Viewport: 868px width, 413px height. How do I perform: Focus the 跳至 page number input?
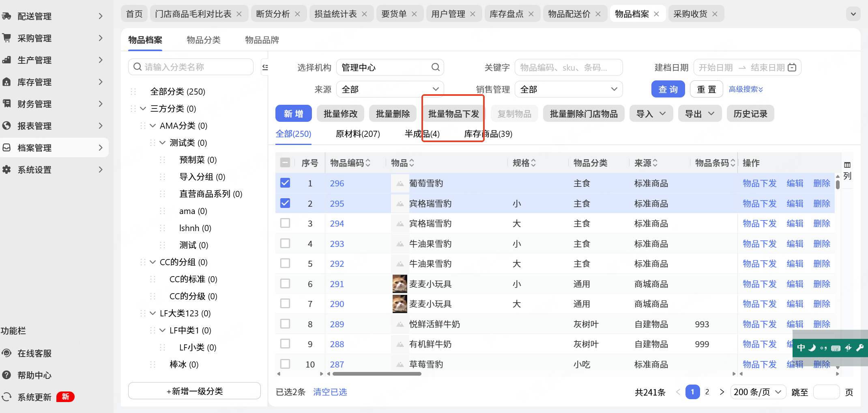click(826, 392)
